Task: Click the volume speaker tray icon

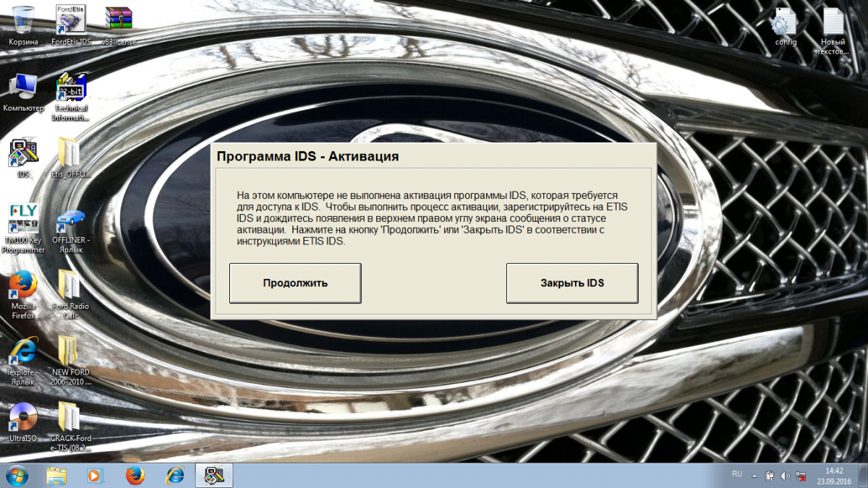Action: coord(786,476)
